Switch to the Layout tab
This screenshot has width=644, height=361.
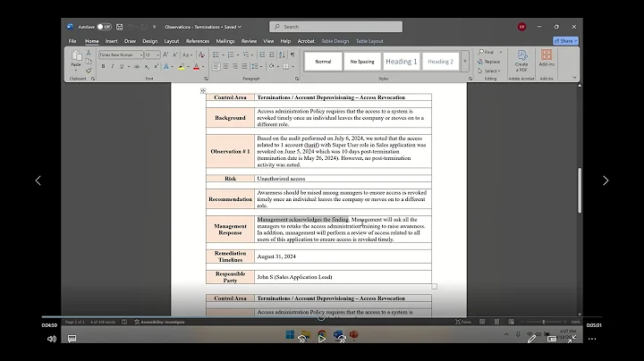tap(171, 41)
